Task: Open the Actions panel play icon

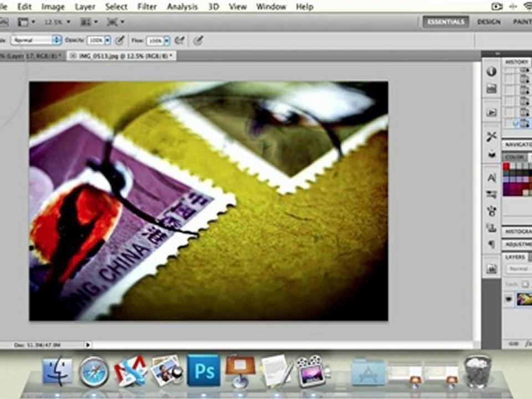Action: 492,112
